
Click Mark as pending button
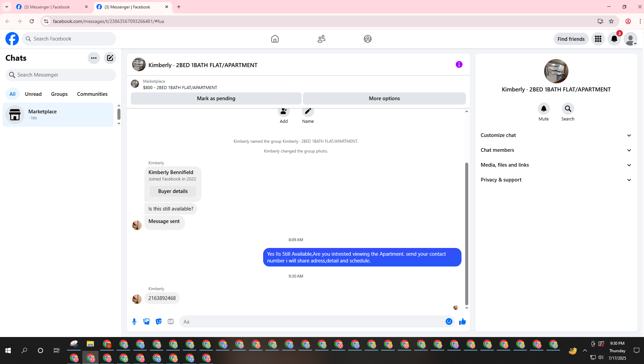(216, 99)
